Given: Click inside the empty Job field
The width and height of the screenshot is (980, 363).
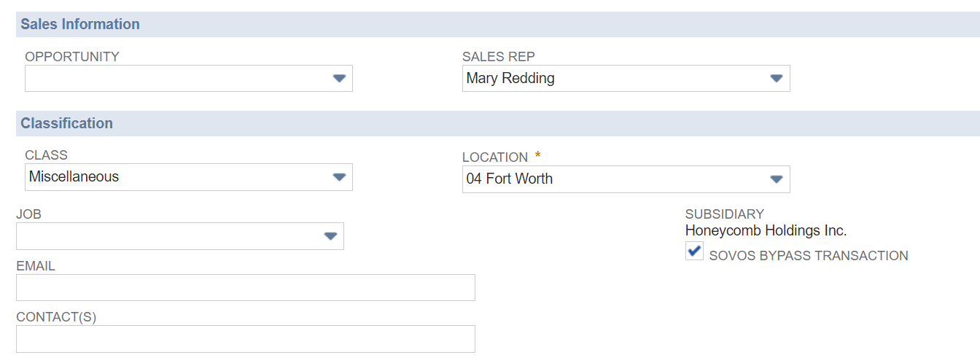Looking at the screenshot, I should pos(168,236).
